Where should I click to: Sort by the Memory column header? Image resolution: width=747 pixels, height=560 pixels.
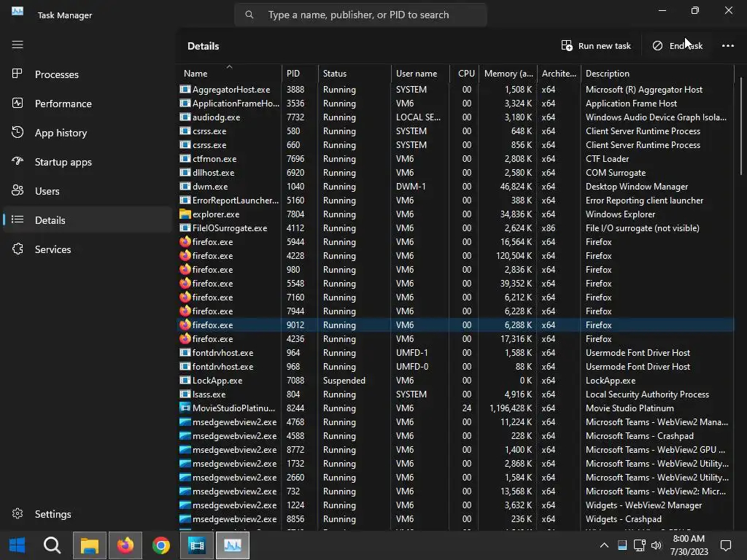pyautogui.click(x=508, y=74)
